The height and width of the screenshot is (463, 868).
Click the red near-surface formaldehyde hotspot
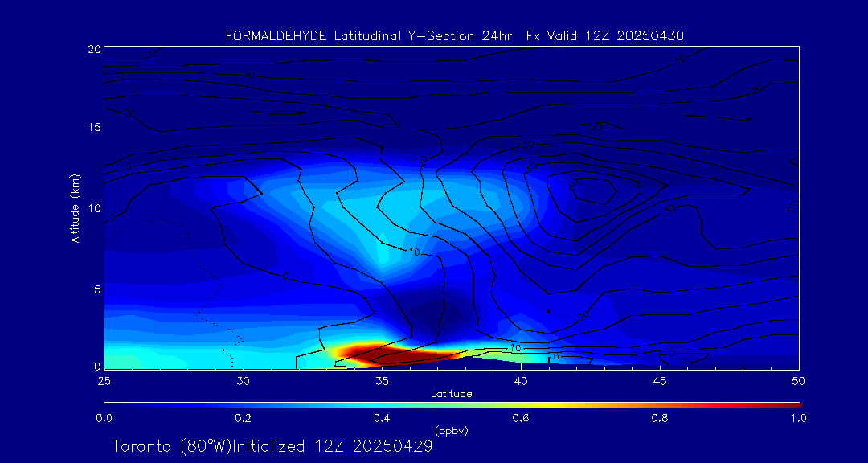pos(378,352)
